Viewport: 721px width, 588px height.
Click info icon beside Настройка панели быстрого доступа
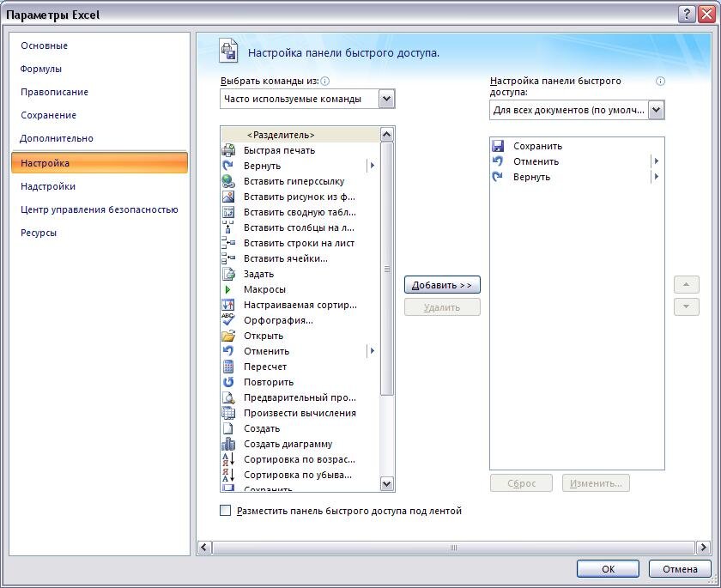click(660, 82)
